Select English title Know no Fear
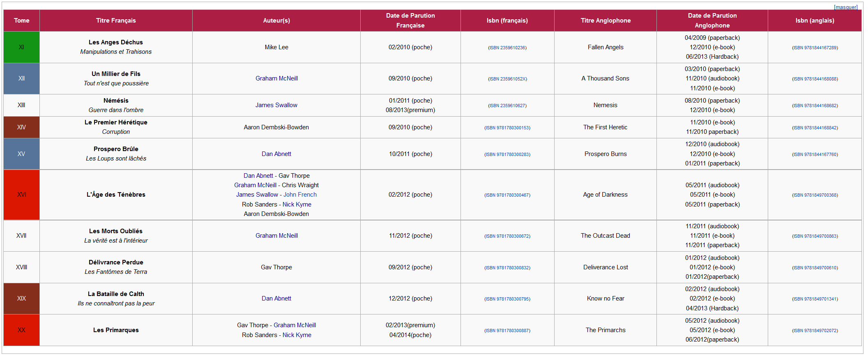868x358 pixels. pos(606,298)
